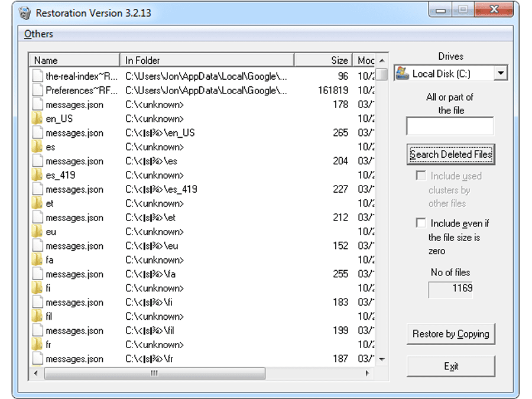Click Restore by Copying button
532x399 pixels.
pyautogui.click(x=451, y=334)
